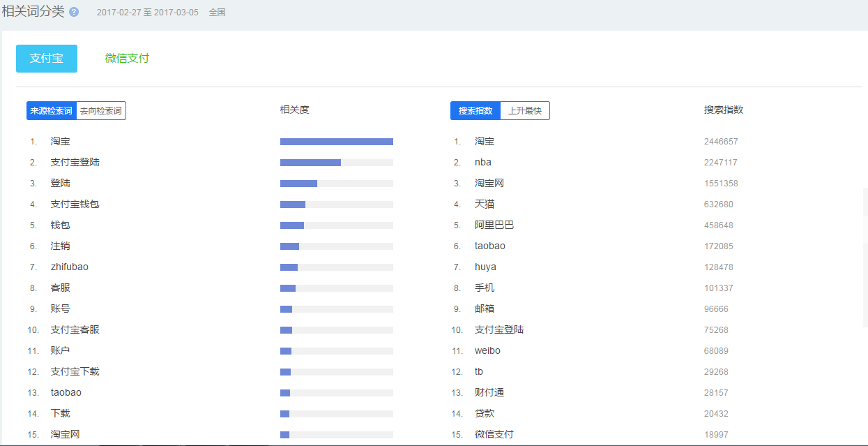The image size is (868, 446).
Task: Click the search index value 18997
Action: pyautogui.click(x=716, y=435)
